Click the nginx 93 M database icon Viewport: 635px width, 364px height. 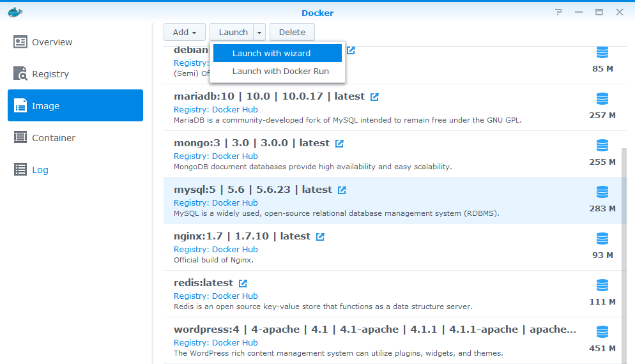click(602, 238)
